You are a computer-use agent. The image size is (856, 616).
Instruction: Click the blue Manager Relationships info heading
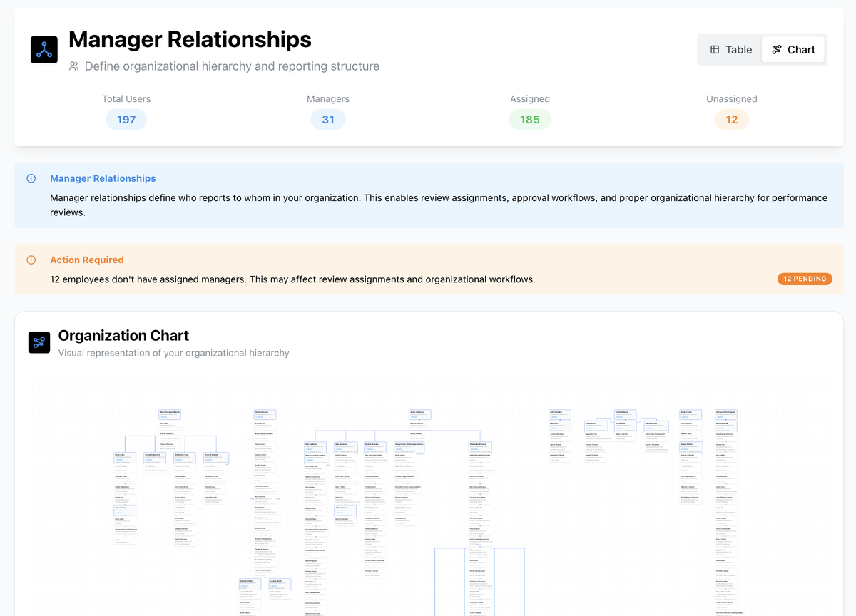(x=103, y=179)
